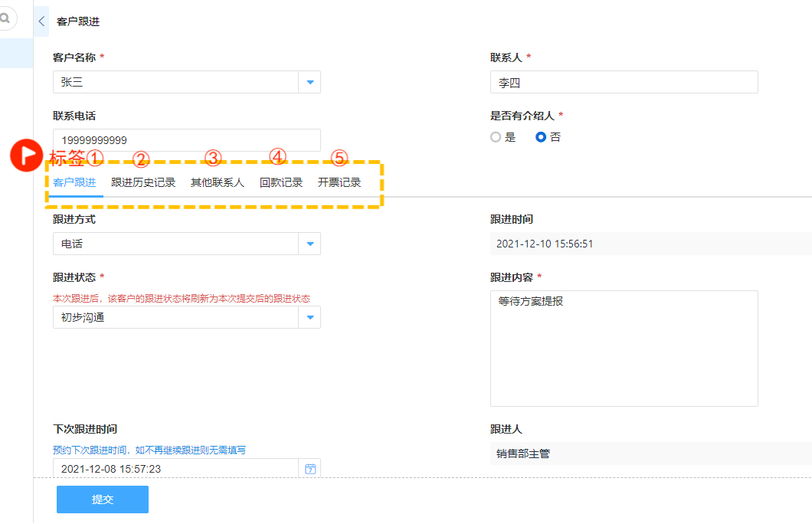Open the 回款记录 tab
The width and height of the screenshot is (812, 524).
point(281,182)
